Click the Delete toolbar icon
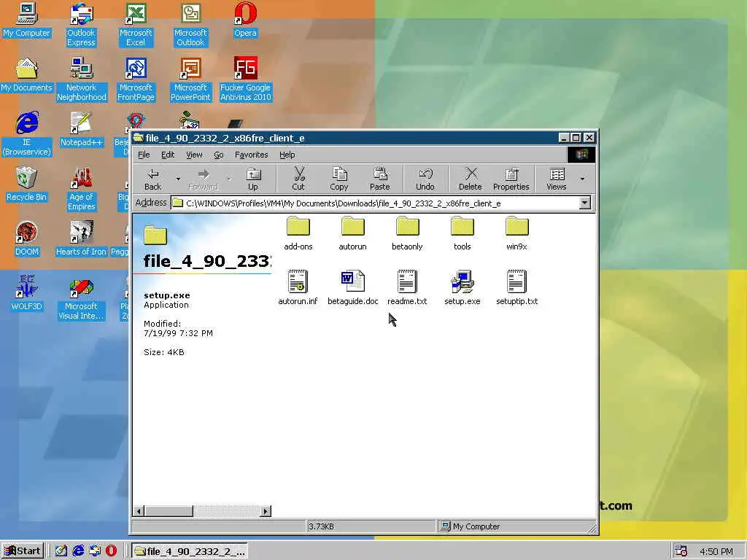 coord(471,174)
